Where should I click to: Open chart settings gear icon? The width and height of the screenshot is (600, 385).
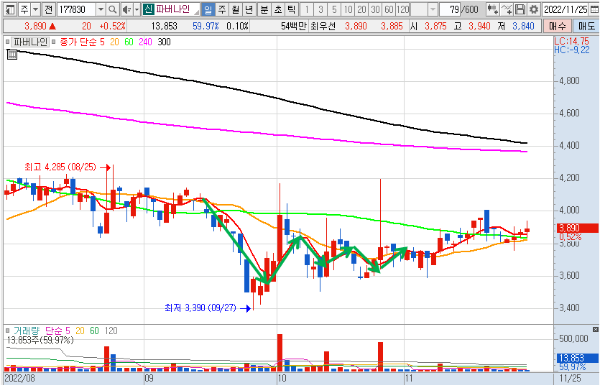(x=533, y=9)
